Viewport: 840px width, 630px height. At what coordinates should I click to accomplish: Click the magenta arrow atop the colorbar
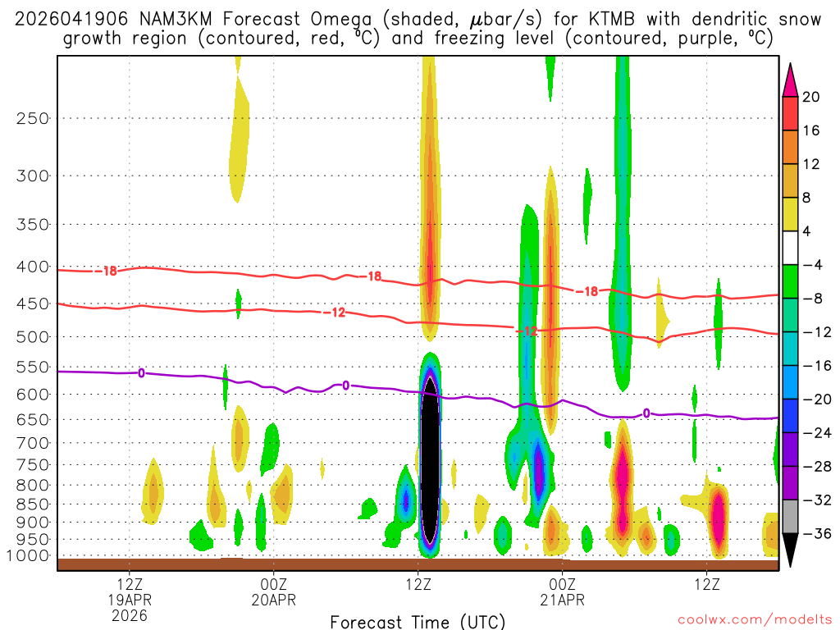790,78
